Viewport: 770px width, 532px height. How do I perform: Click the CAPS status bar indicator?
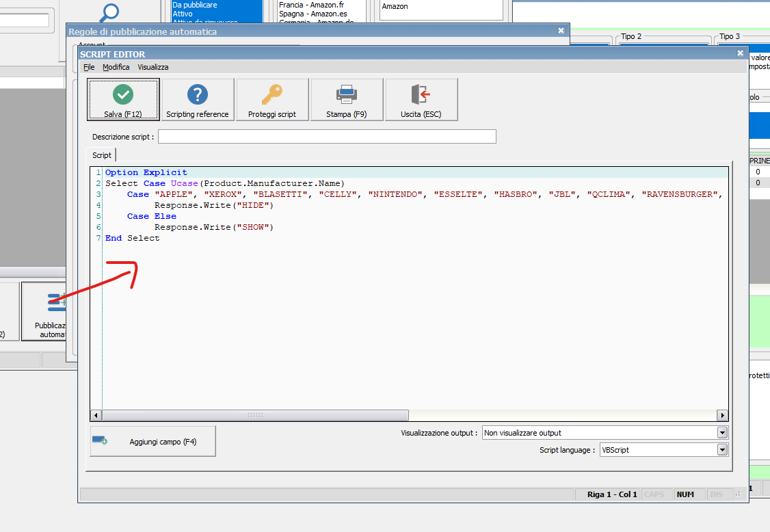[x=654, y=494]
